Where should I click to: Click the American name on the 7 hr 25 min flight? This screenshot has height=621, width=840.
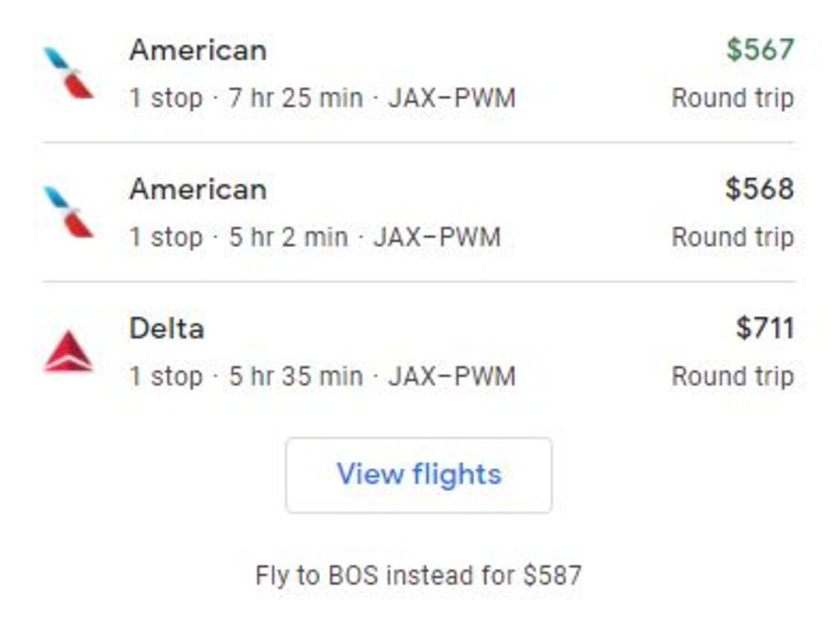point(198,50)
